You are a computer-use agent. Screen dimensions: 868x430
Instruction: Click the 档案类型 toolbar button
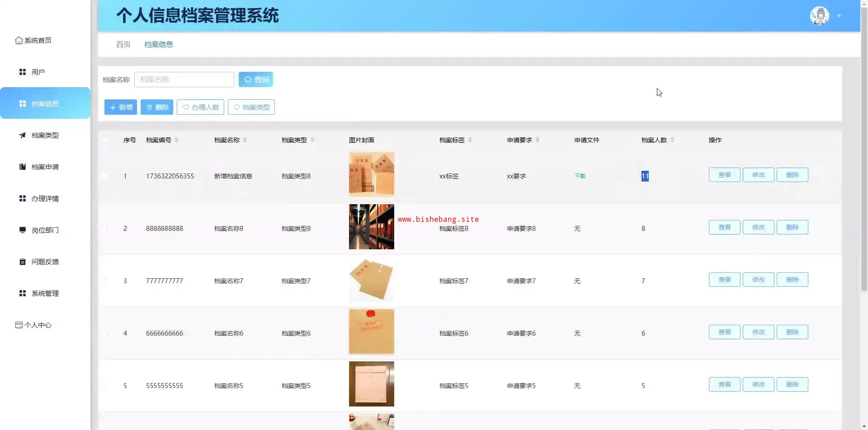coord(251,107)
